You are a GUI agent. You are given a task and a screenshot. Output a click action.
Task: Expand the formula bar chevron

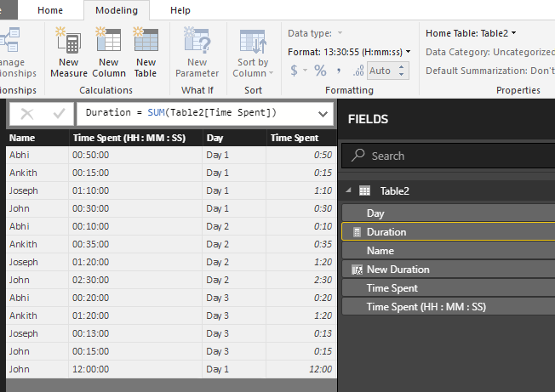(323, 114)
